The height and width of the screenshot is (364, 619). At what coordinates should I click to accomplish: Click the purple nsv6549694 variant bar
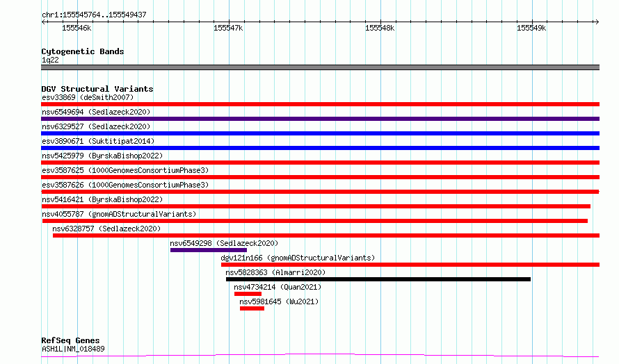click(320, 119)
